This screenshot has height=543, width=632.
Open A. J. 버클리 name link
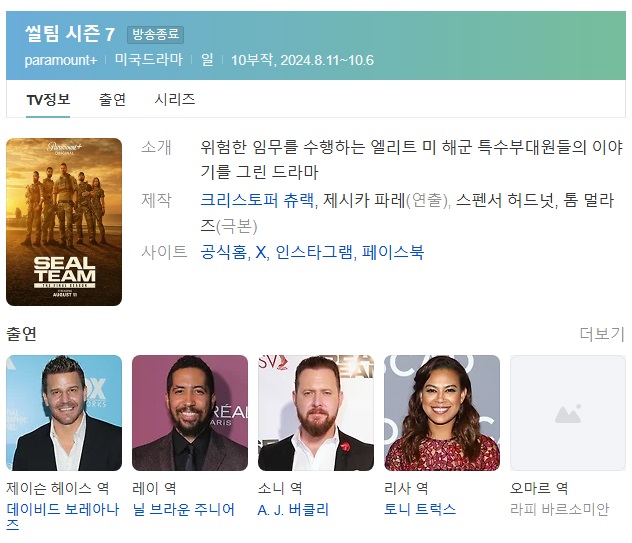(x=293, y=510)
